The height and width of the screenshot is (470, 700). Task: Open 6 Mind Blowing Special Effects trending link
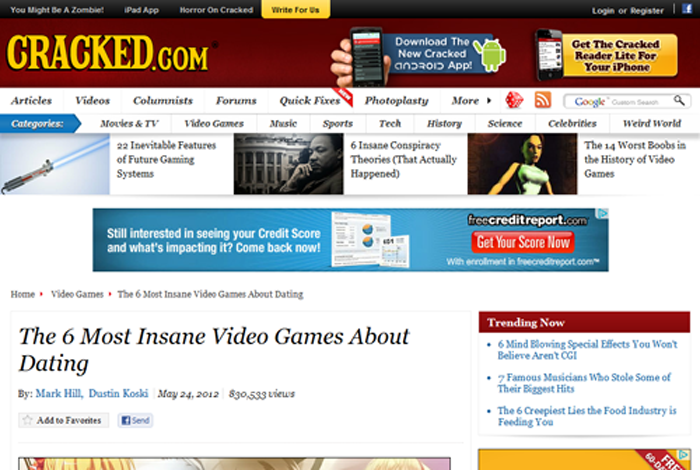pyautogui.click(x=588, y=350)
